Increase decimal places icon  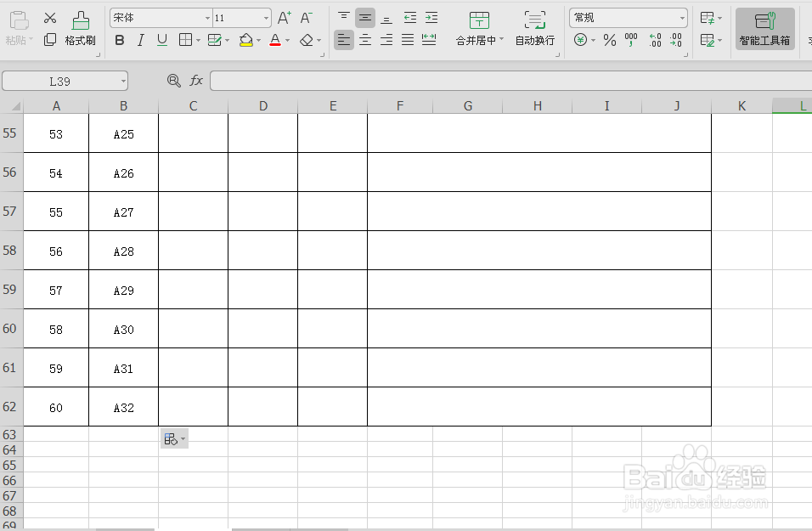pyautogui.click(x=655, y=40)
